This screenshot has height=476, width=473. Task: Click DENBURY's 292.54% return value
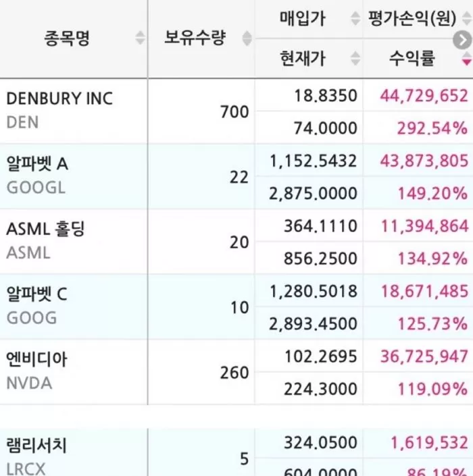(x=432, y=128)
